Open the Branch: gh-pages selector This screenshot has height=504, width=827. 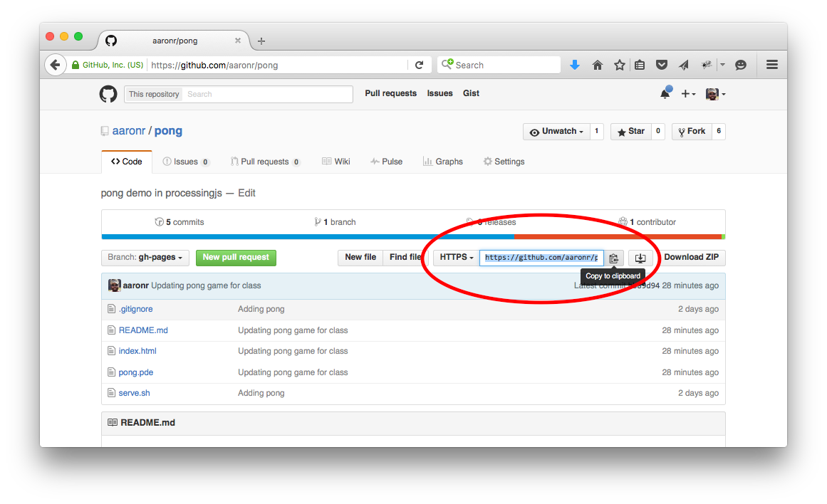[145, 257]
